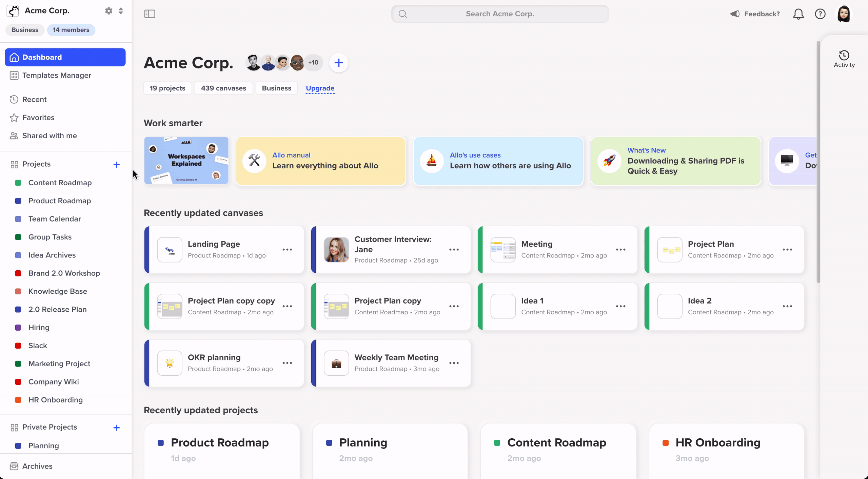This screenshot has width=868, height=479.
Task: Click the main page vertical scrollbar
Action: coord(818,162)
